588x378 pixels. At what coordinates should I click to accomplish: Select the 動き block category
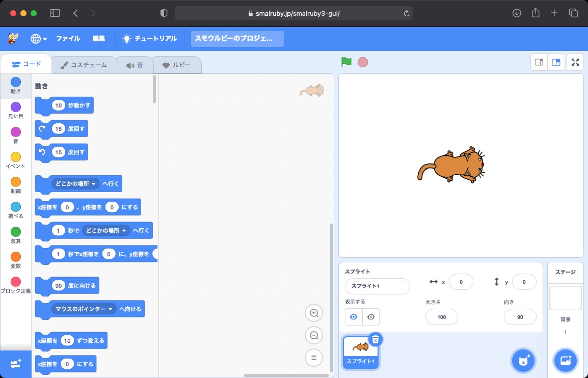tap(16, 86)
